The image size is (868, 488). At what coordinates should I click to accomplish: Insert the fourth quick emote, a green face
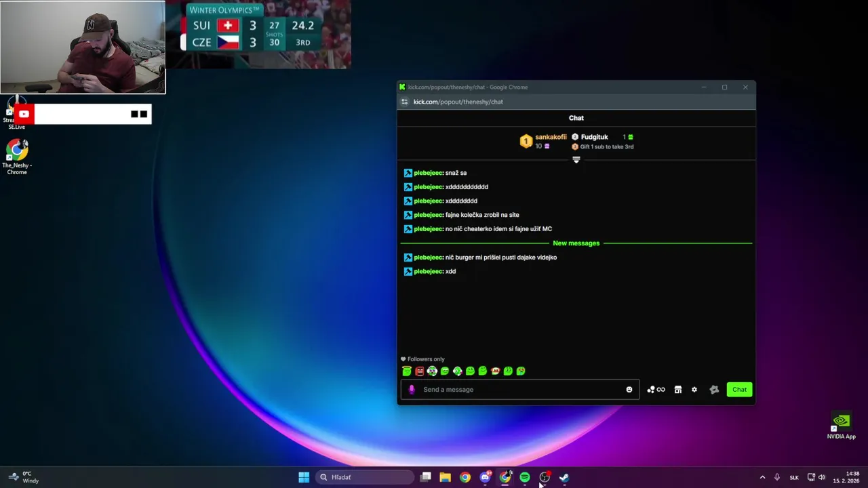click(445, 371)
